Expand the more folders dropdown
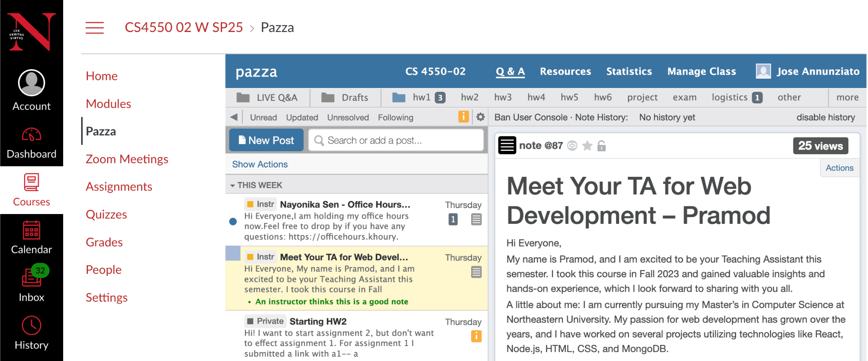The width and height of the screenshot is (868, 361). [848, 97]
